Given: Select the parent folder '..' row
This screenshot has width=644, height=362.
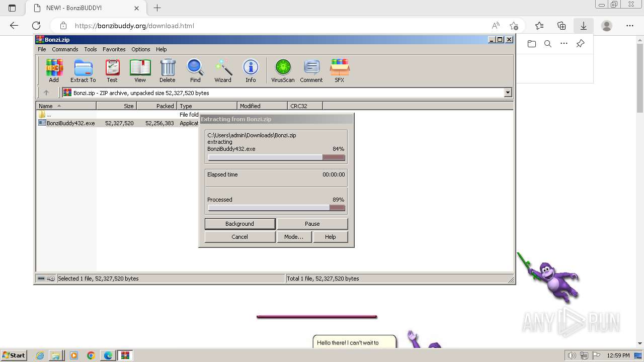Looking at the screenshot, I should [x=118, y=115].
